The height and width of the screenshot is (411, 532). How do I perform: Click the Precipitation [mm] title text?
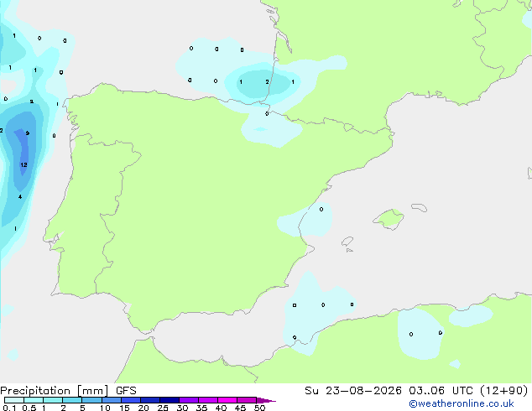click(55, 391)
